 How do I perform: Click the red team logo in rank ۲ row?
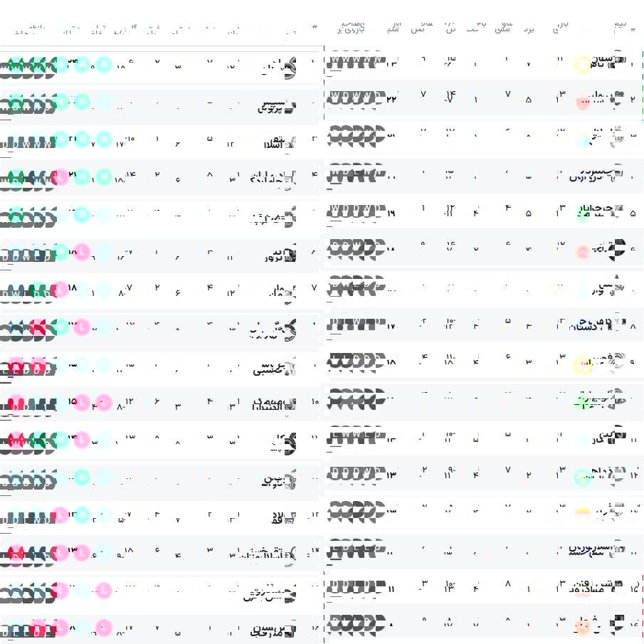click(582, 102)
